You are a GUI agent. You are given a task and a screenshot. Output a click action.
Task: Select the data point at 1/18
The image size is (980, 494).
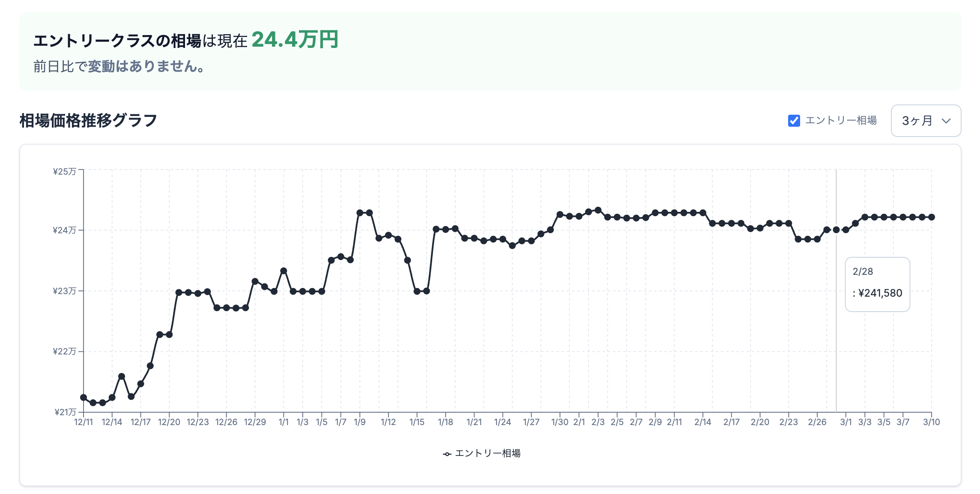(445, 229)
